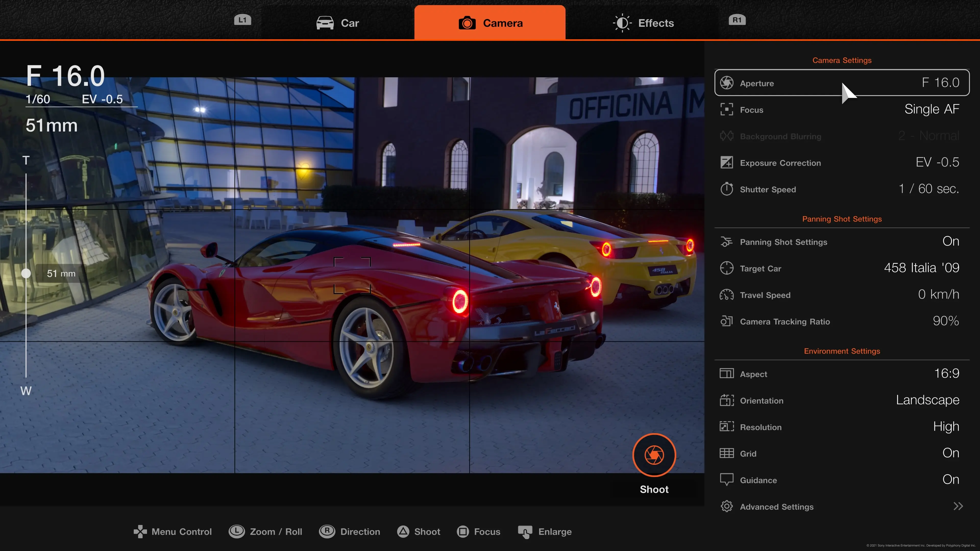This screenshot has height=551, width=980.
Task: Click the Panning Shot Settings icon
Action: point(727,242)
